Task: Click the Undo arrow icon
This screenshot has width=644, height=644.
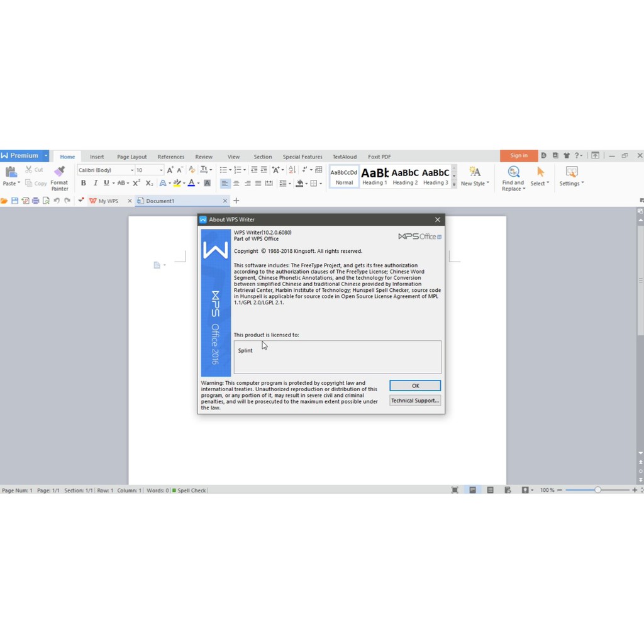Action: pos(57,201)
